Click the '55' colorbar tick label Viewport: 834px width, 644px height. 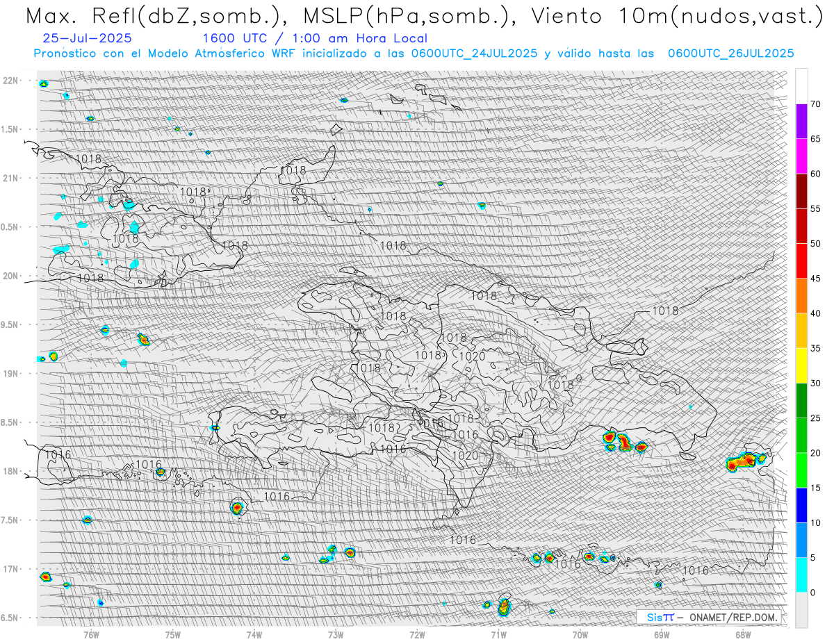[x=816, y=208]
